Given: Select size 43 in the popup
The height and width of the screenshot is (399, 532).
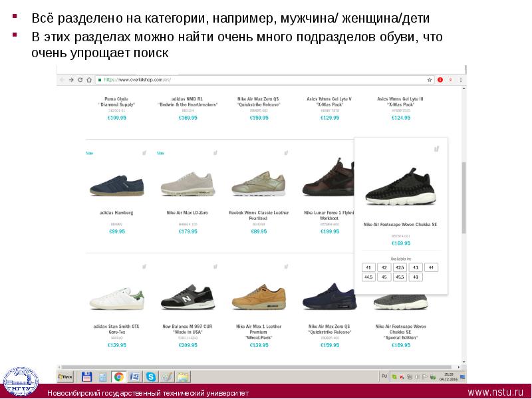Looking at the screenshot, I should [415, 267].
